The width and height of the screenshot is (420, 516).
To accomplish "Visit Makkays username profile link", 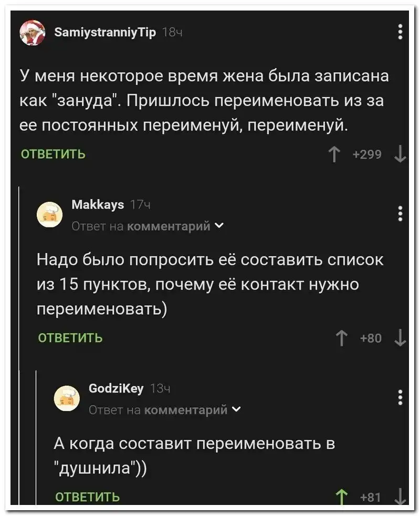I will tap(98, 204).
